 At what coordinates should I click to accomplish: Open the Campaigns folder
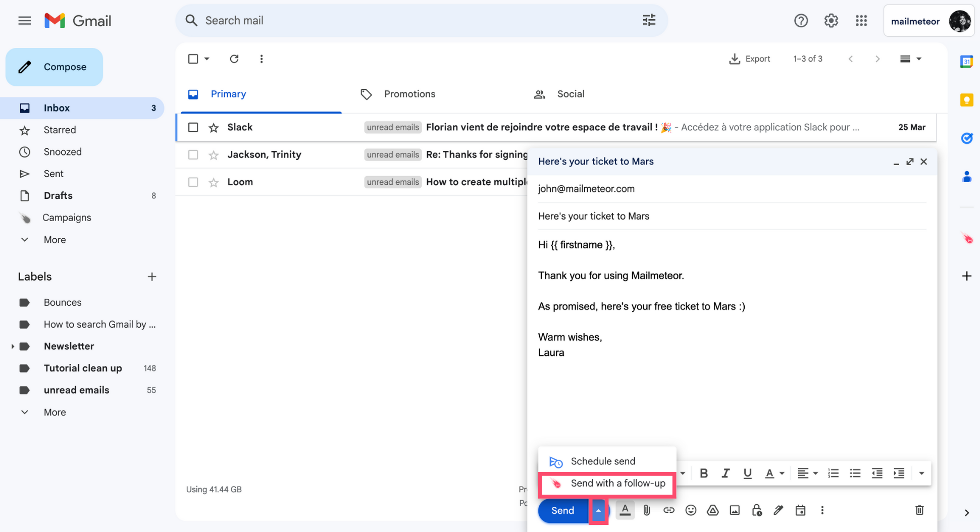[x=67, y=218]
